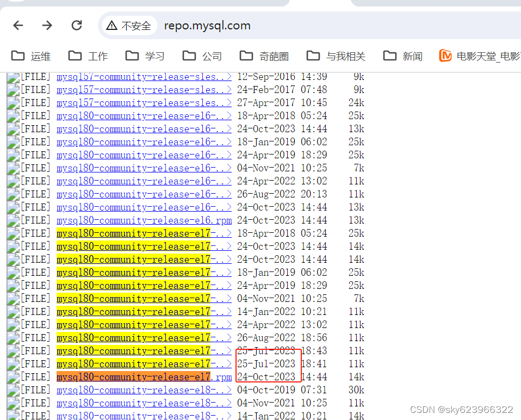Viewport: 521px width, 420px height.
Task: Open the 奇葩圈 bookmark folder
Action: [x=264, y=56]
